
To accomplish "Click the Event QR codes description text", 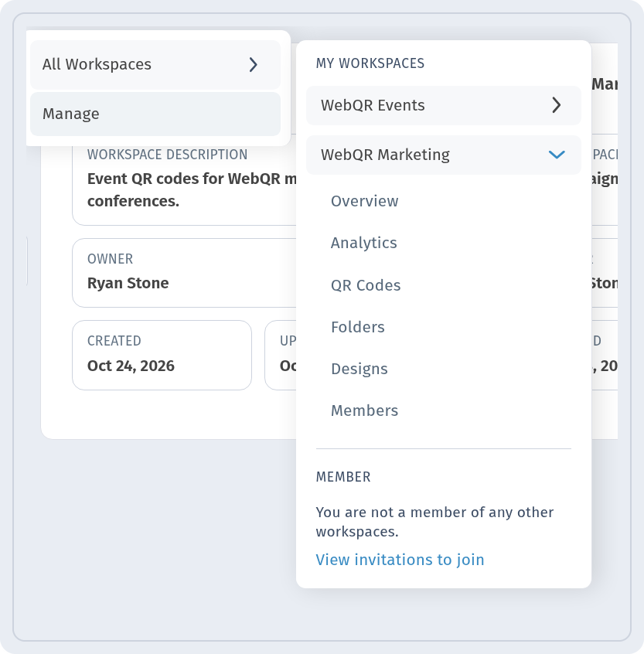I will click(x=192, y=190).
